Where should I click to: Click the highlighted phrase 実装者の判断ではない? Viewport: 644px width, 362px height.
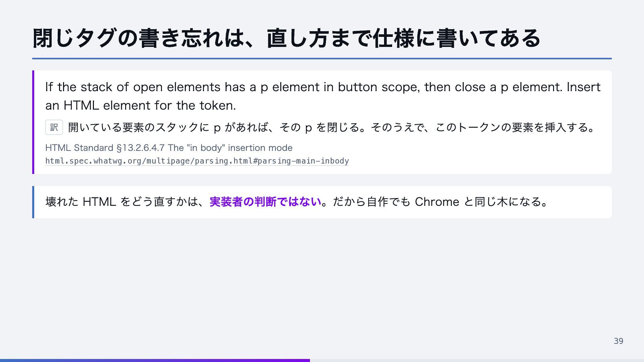coord(265,202)
